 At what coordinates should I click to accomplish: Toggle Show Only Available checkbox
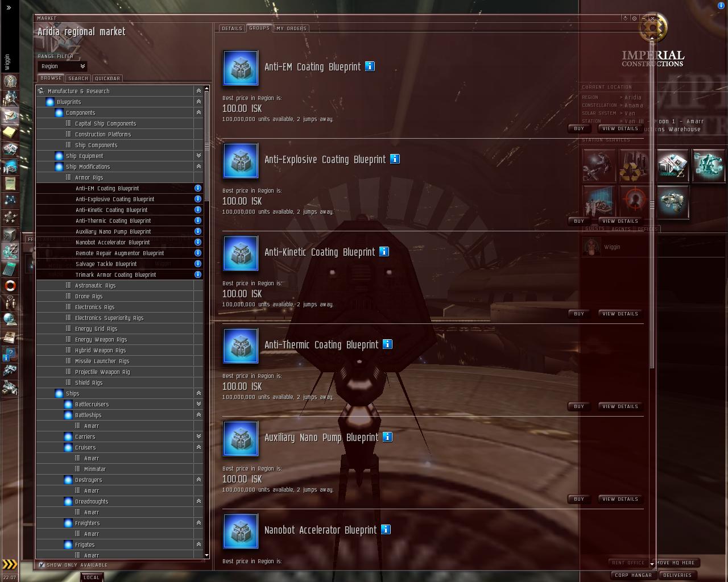[42, 565]
